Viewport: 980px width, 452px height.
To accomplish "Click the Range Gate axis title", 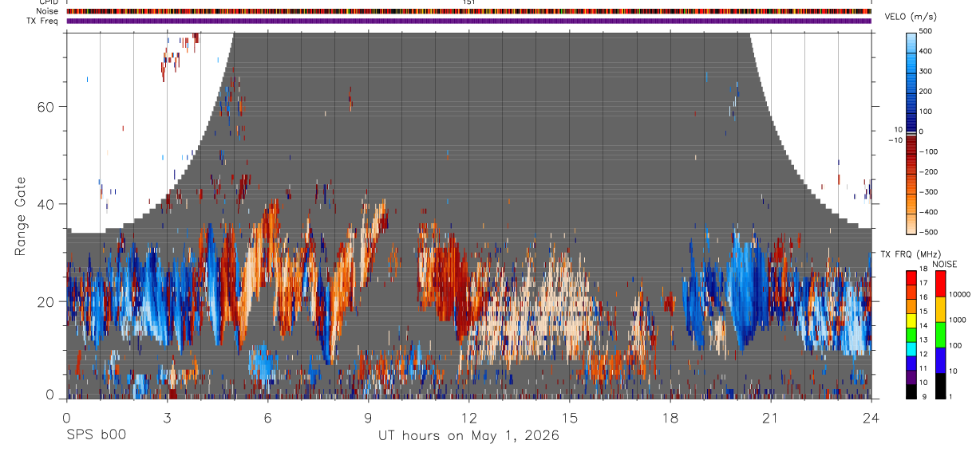I will coord(20,216).
